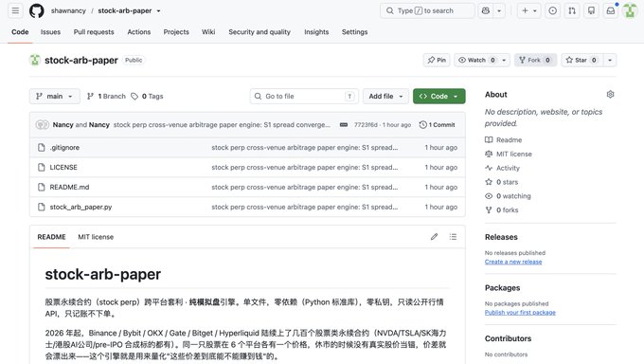Open About settings gear icon
644x364 pixels.
tap(610, 95)
